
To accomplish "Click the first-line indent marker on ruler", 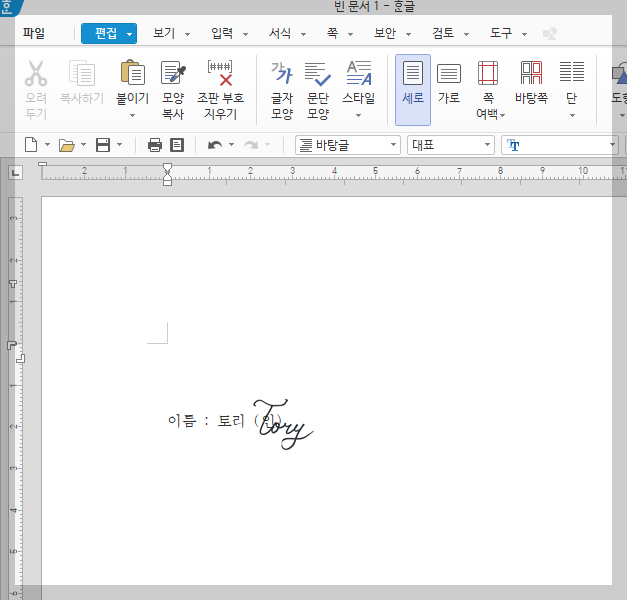I will (x=168, y=167).
